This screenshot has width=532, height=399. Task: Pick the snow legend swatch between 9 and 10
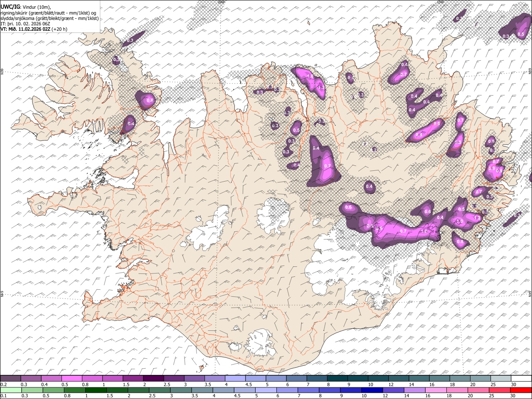coord(358,379)
